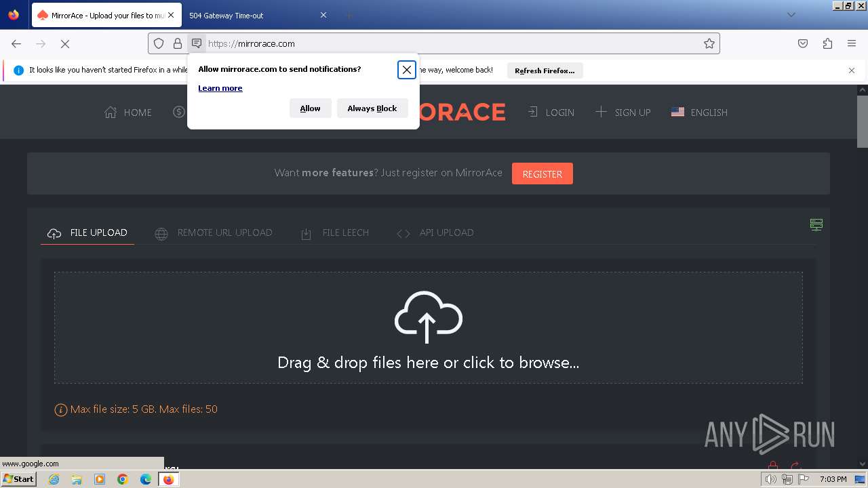Switch to the API UPLOAD tab
868x488 pixels.
point(435,232)
